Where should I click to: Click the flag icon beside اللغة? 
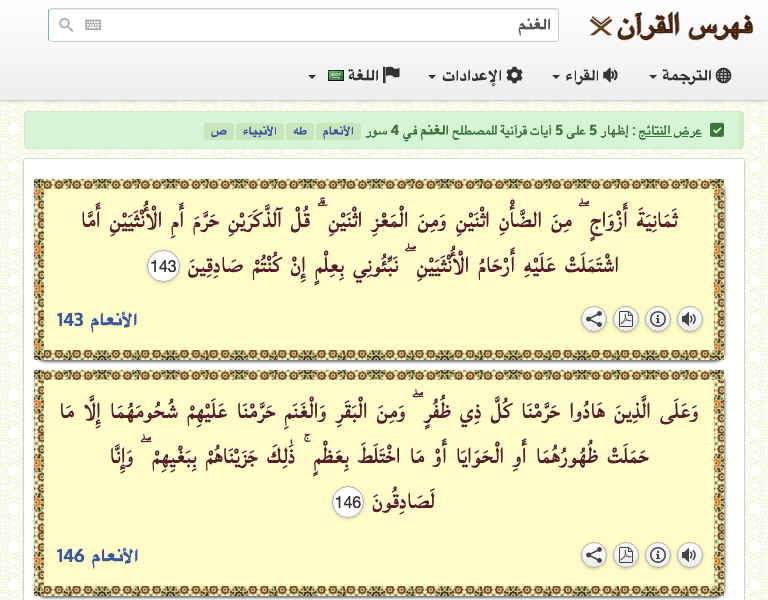pos(391,75)
